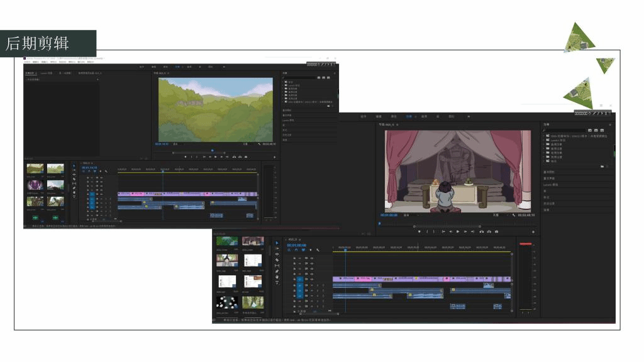Activate the Razor tool in the shrine-preview window
The width and height of the screenshot is (644, 362).
(277, 260)
